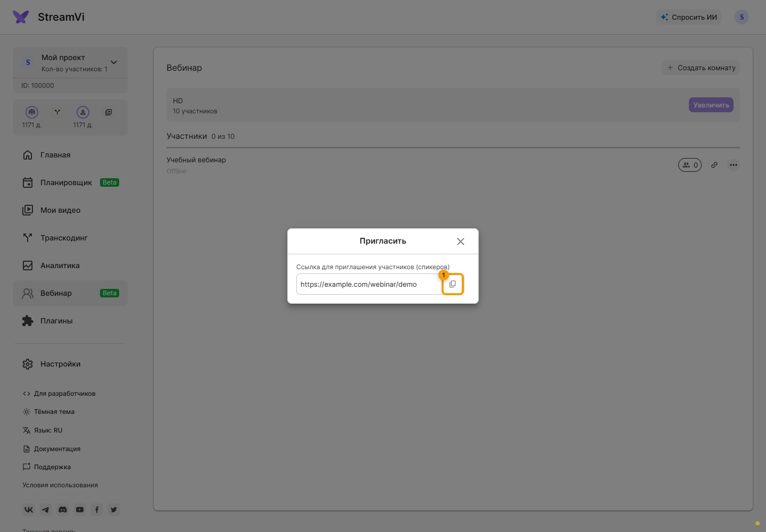Open Плагины in the sidebar
Image resolution: width=766 pixels, height=532 pixels.
click(x=70, y=321)
